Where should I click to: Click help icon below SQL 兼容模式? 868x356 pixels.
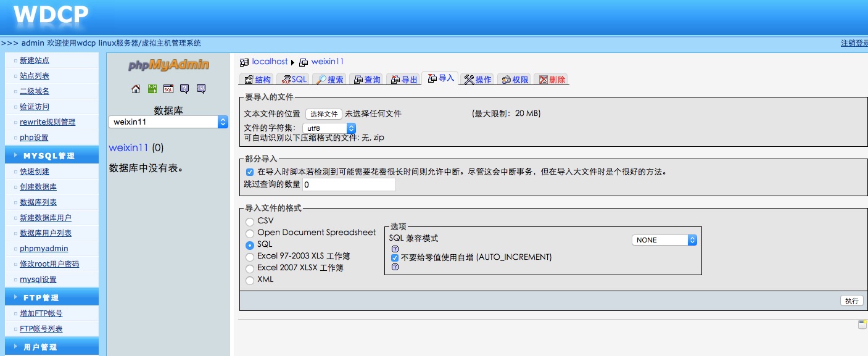(x=395, y=249)
